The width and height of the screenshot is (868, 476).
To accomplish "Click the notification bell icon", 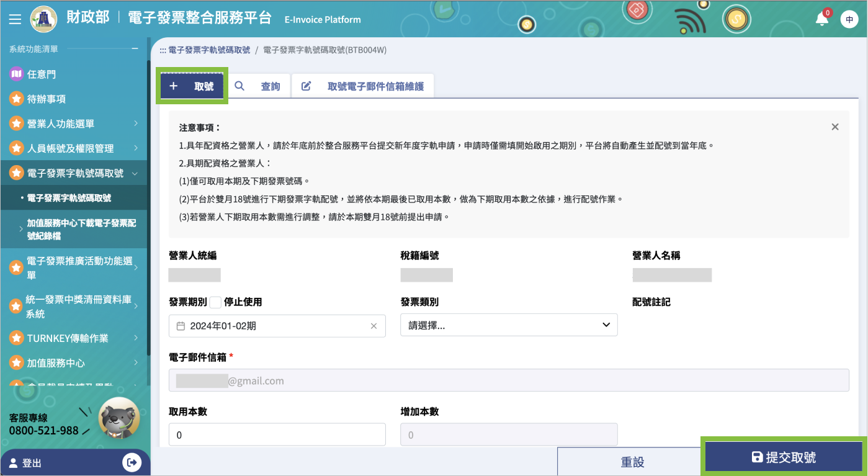I will click(821, 19).
